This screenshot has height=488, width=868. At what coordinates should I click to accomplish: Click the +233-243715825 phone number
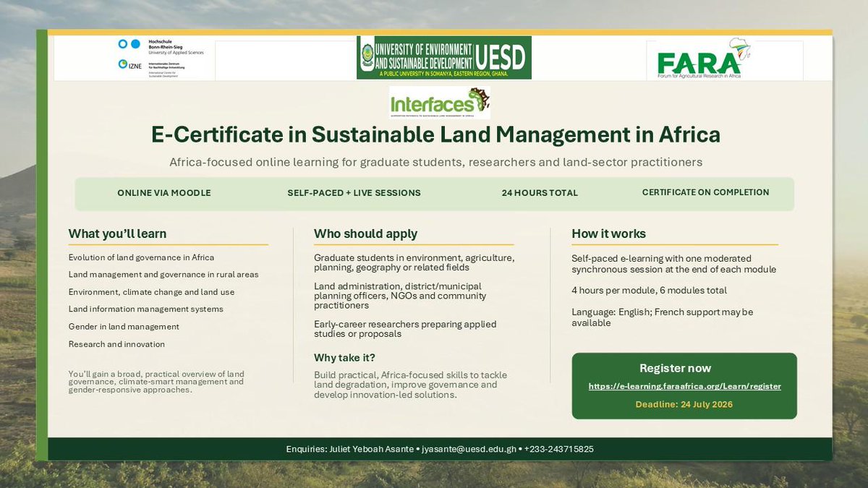point(559,449)
